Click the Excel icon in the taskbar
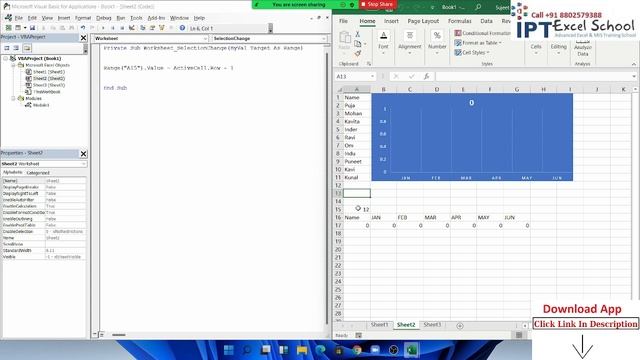 [411, 350]
